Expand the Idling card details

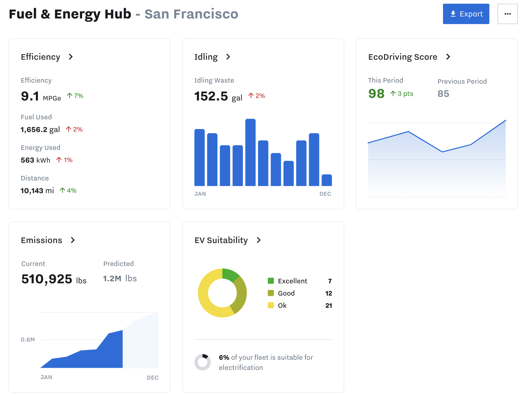pyautogui.click(x=229, y=57)
